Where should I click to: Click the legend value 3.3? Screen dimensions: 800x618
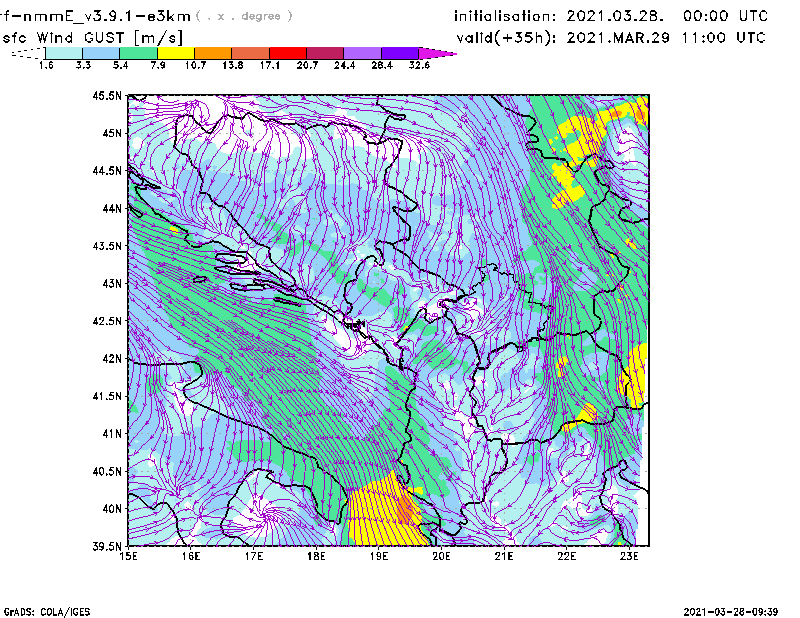pos(83,65)
